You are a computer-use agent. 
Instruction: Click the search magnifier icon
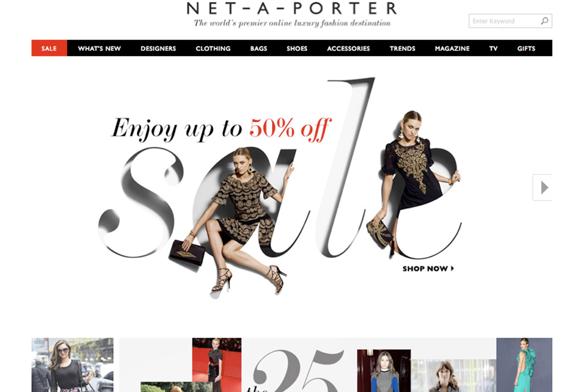coord(544,21)
